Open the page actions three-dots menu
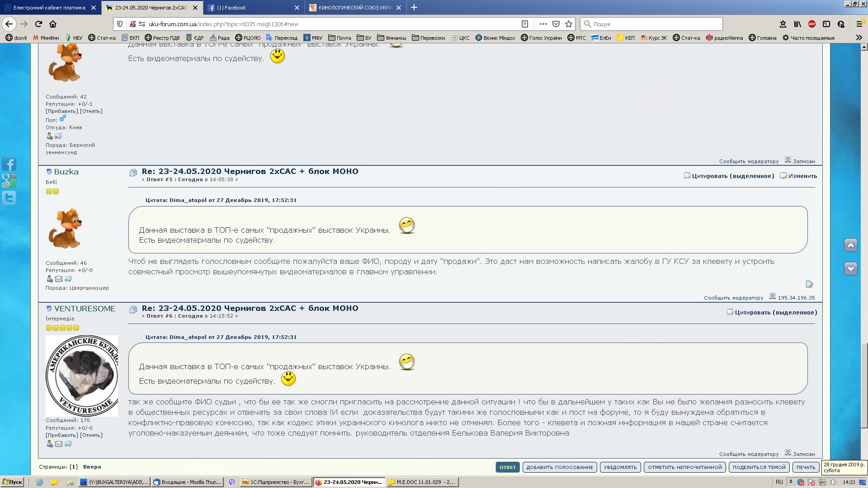 543,24
